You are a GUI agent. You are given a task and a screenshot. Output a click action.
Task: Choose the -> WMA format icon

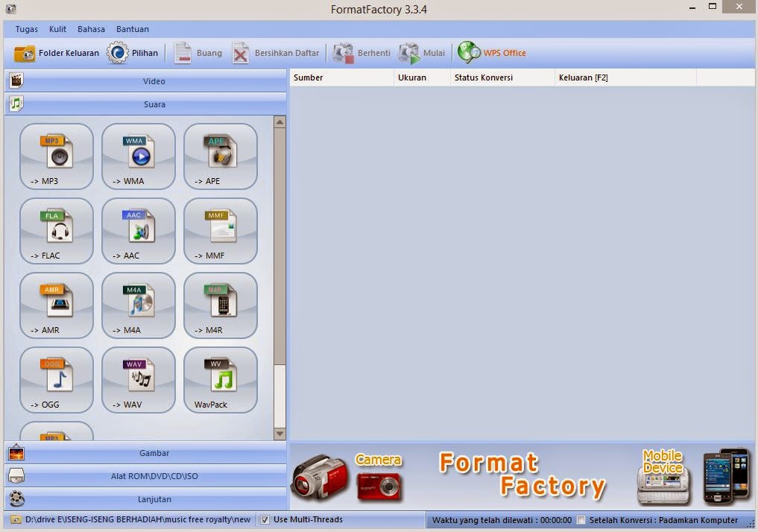coord(138,156)
